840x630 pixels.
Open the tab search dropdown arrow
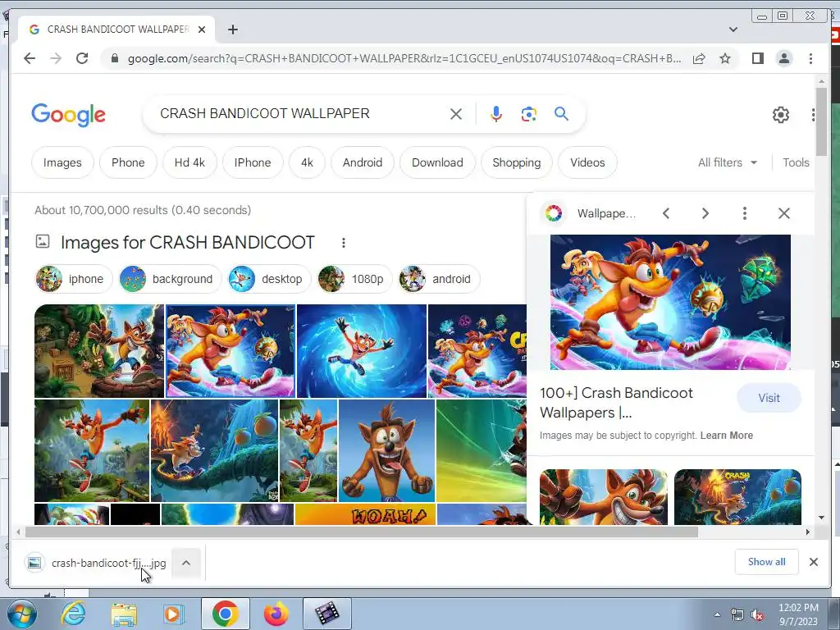(733, 30)
